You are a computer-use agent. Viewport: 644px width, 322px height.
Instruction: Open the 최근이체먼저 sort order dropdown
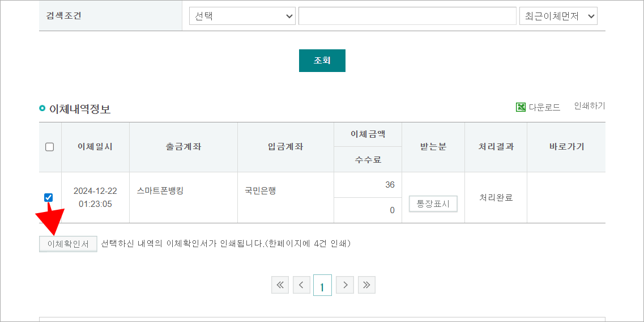point(558,16)
